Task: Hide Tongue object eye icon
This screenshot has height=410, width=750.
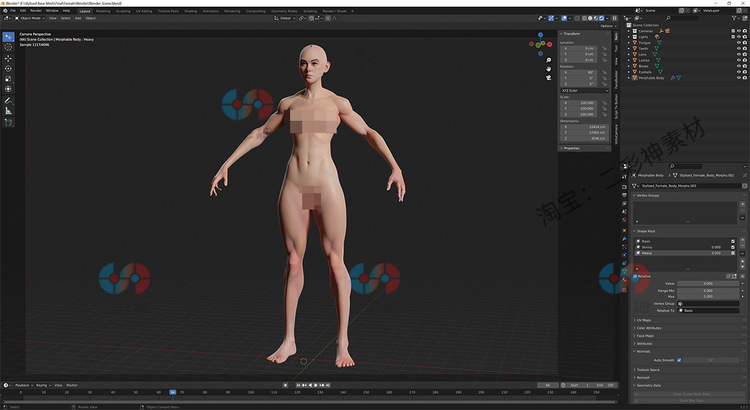Action: click(739, 43)
